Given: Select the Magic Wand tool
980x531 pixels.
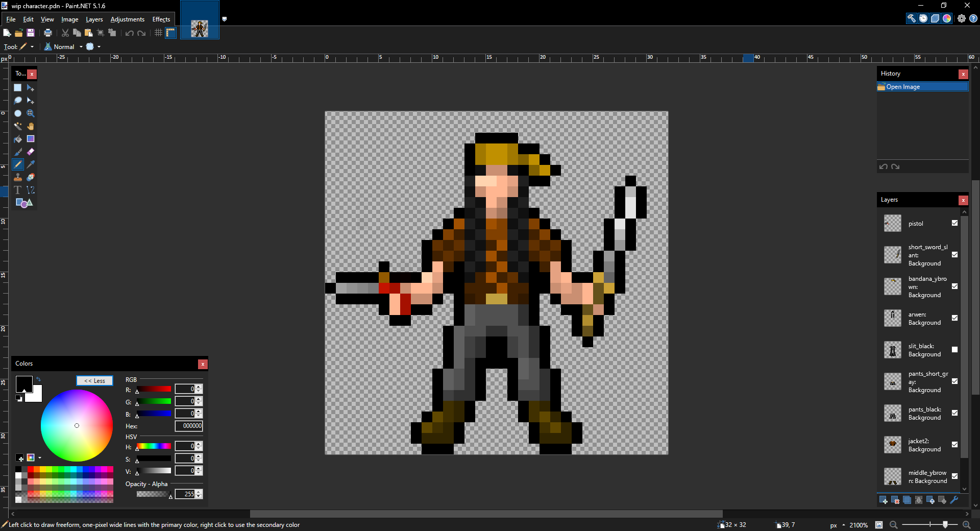Looking at the screenshot, I should 18,126.
